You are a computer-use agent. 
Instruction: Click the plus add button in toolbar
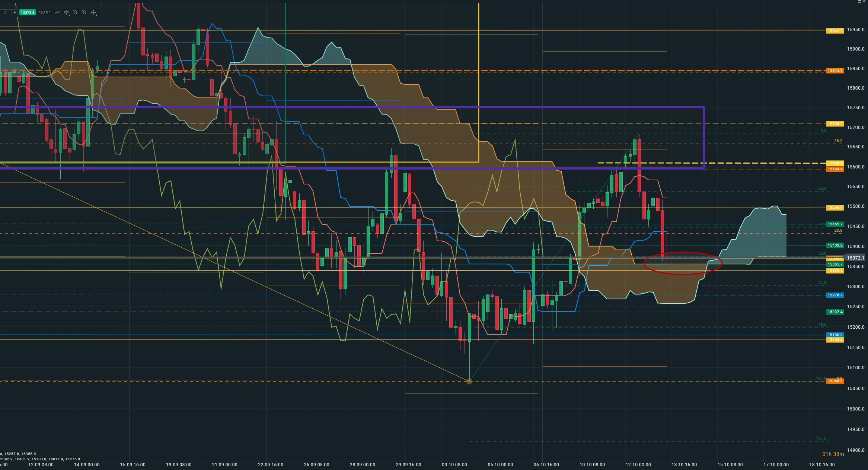pyautogui.click(x=15, y=12)
